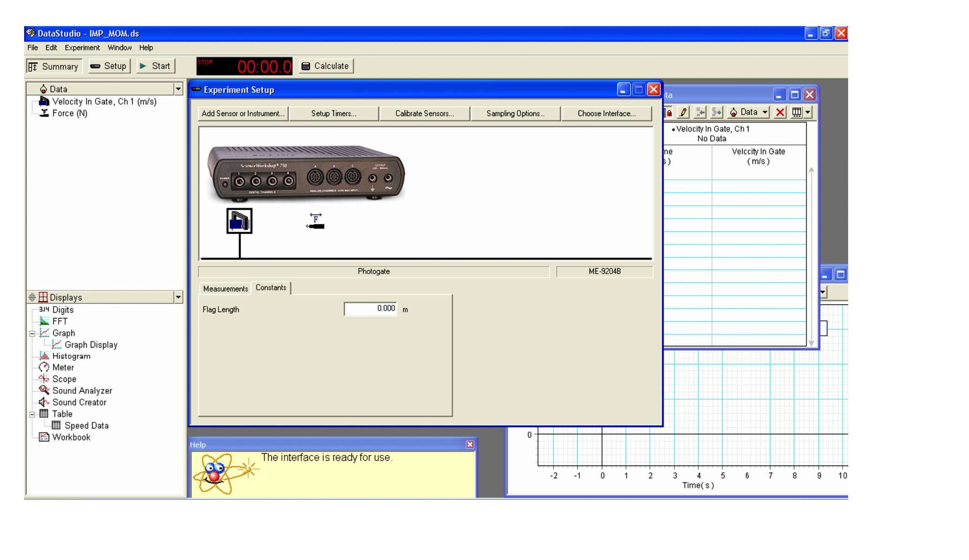Screen dimensions: 969x560
Task: Select the Scope display item
Action: tap(64, 379)
